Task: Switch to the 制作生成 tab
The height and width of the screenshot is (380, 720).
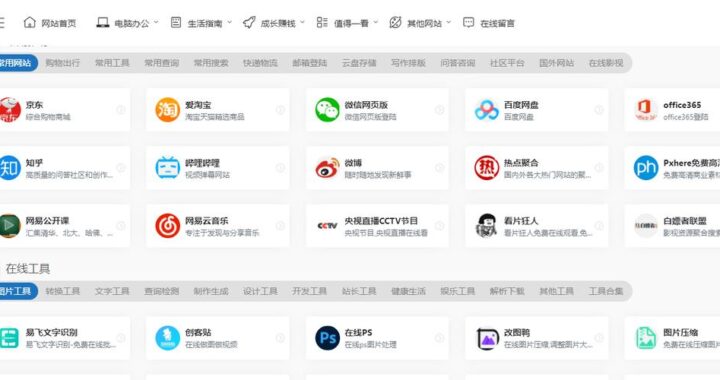Action: (x=211, y=291)
